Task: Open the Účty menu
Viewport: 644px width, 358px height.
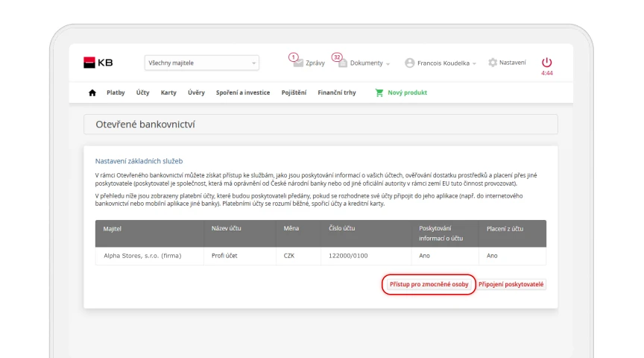Action: (143, 93)
